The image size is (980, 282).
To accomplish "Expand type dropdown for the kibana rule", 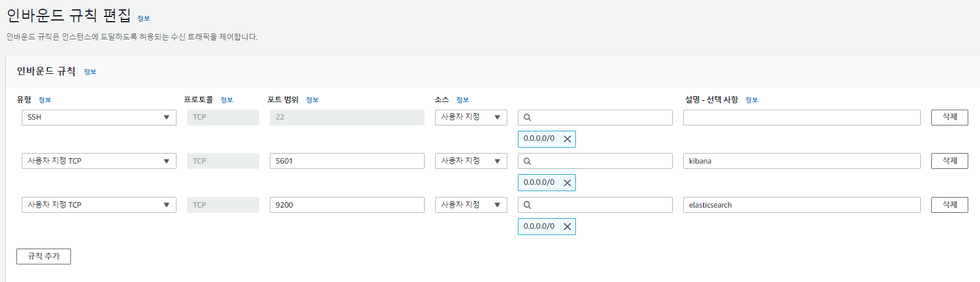I will pyautogui.click(x=99, y=161).
